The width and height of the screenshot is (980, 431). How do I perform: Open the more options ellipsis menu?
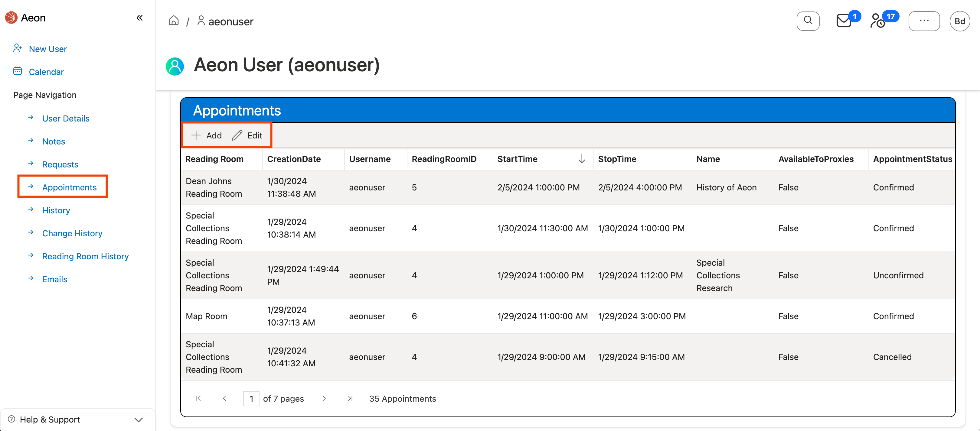coord(924,21)
